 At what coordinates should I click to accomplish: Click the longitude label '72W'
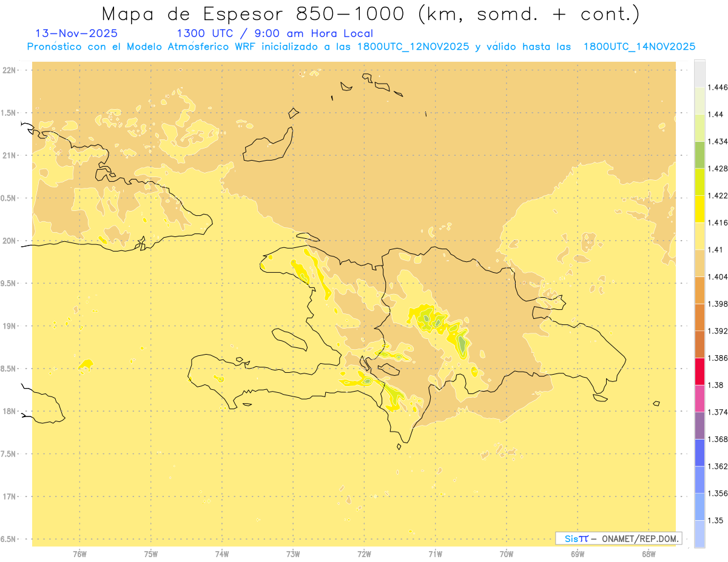pos(364,554)
